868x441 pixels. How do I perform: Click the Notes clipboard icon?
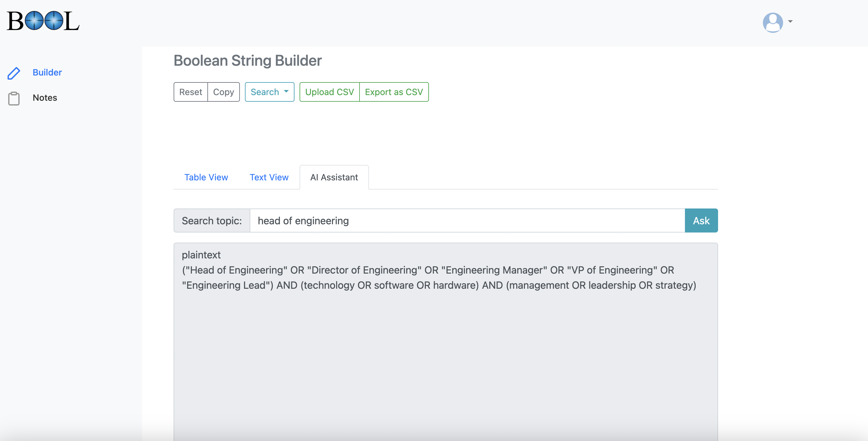[x=14, y=99]
